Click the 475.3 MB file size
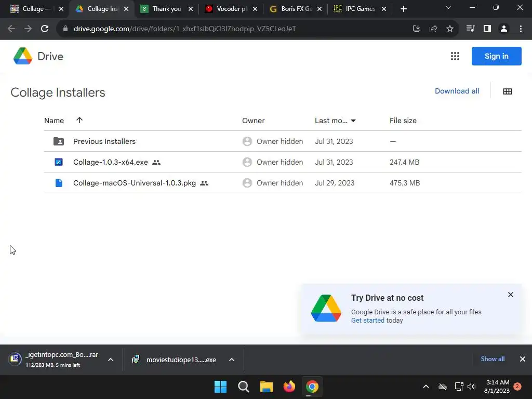Screen dimensions: 532x399 point(405,183)
